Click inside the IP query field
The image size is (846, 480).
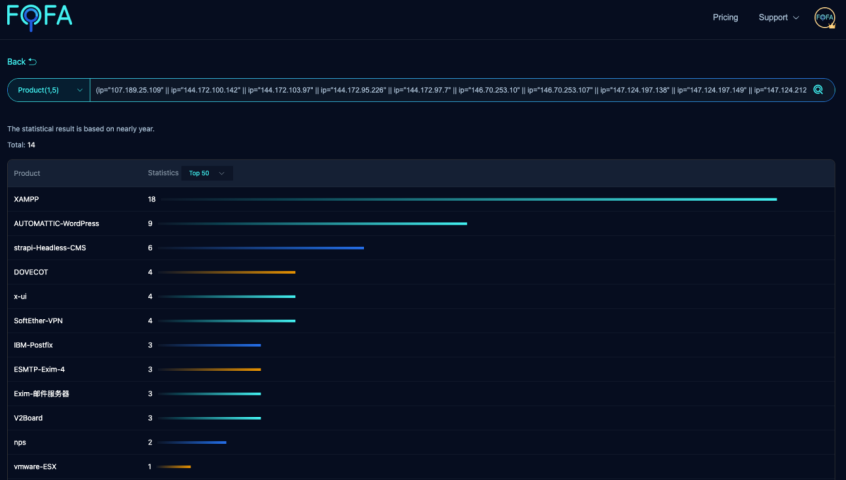(450, 90)
